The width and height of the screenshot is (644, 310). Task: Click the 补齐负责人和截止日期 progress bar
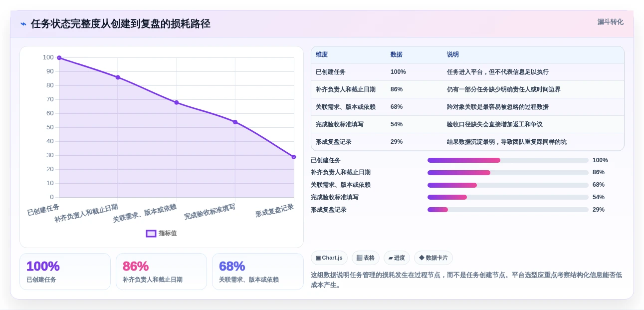(508, 173)
